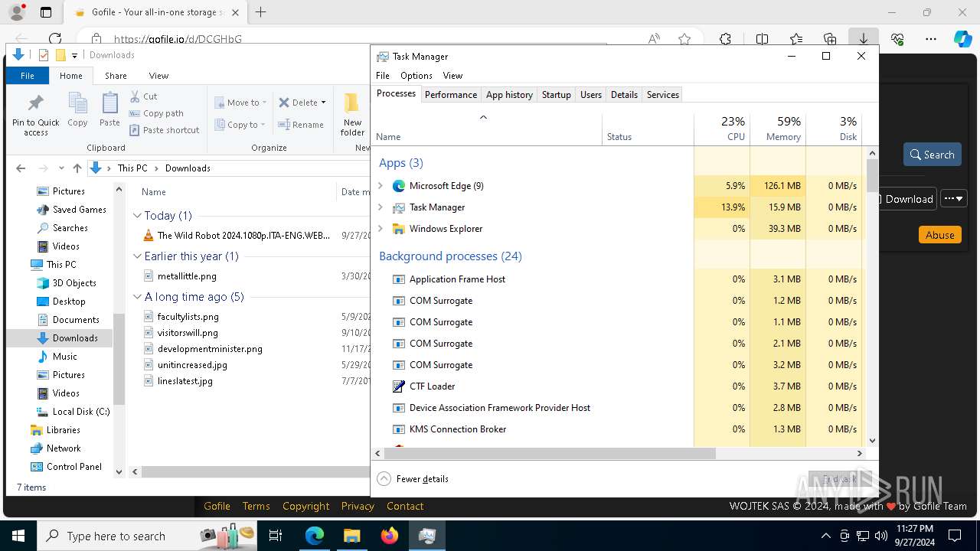Collapse A long time ago group
This screenshot has height=551, width=980.
pyautogui.click(x=137, y=297)
